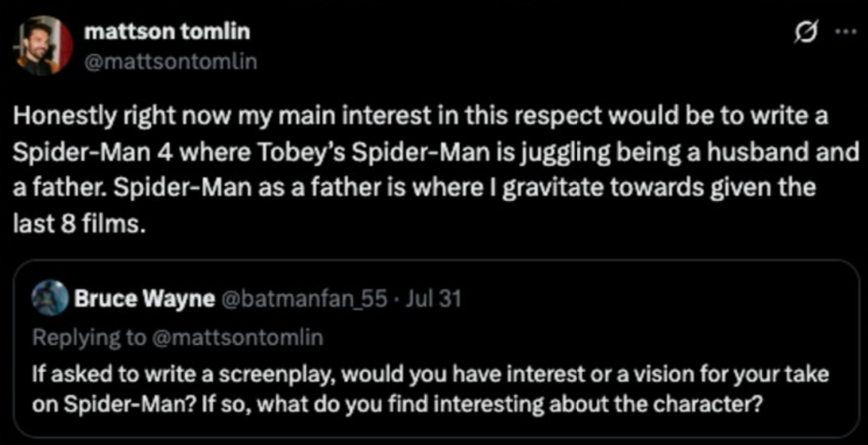Open mattson tomlin's profile picture

pos(42,46)
